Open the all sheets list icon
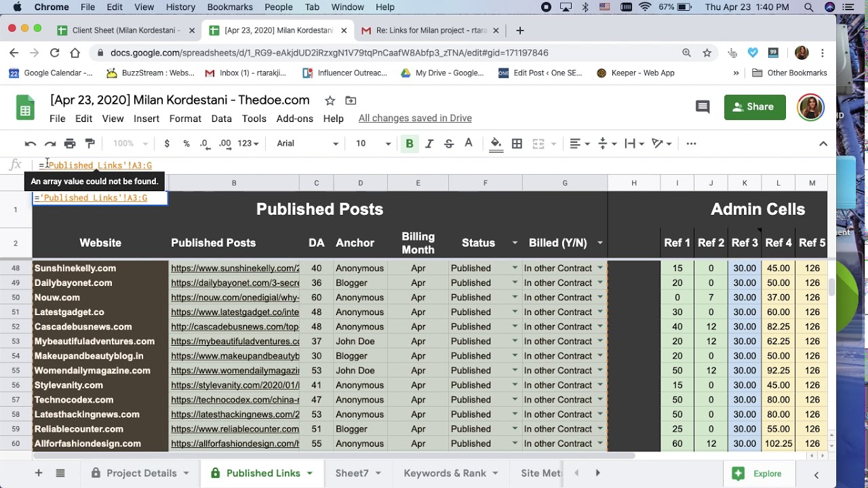This screenshot has height=488, width=868. coord(60,473)
